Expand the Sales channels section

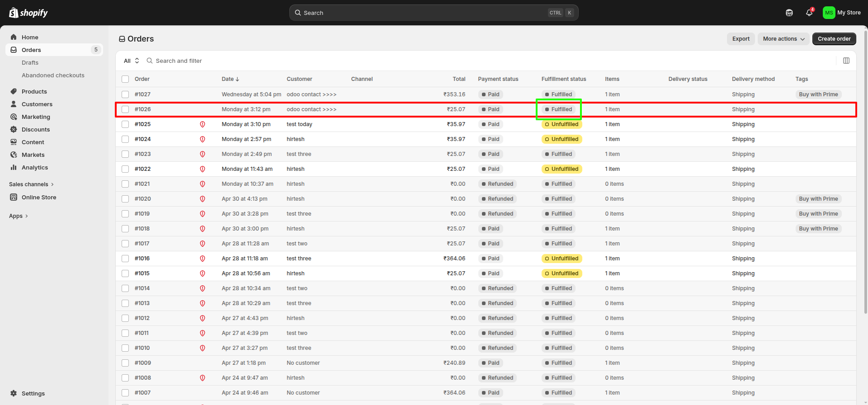coord(32,184)
